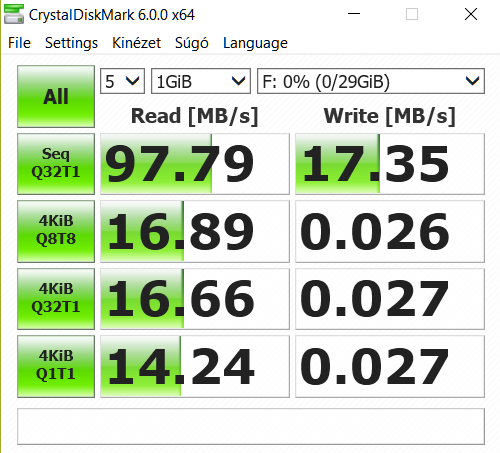This screenshot has height=453, width=500.
Task: Click the 4KiB Q8T8 read result 16.89
Action: 195,231
